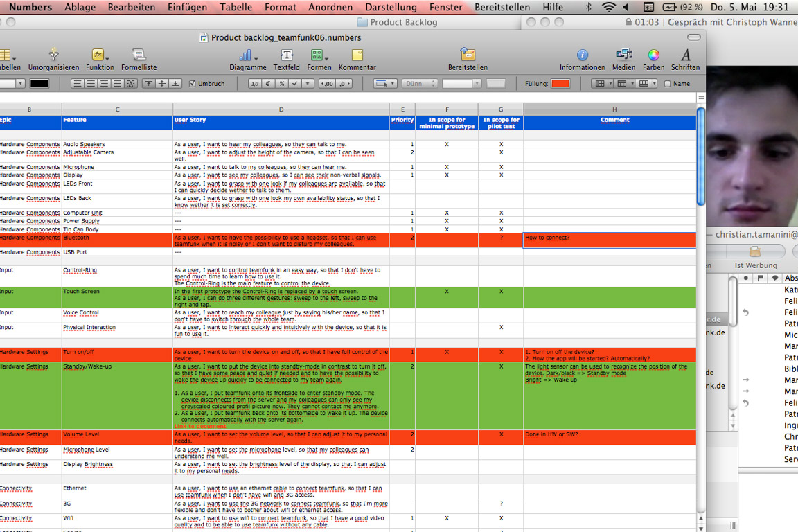
Task: Enable the Name checkbox in format bar
Action: tap(668, 84)
